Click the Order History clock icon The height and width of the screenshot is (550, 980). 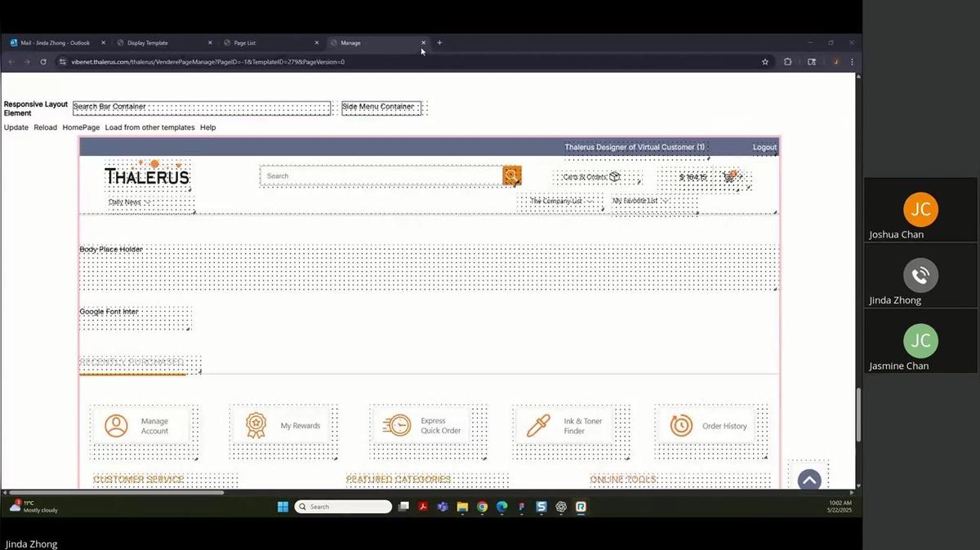(679, 424)
